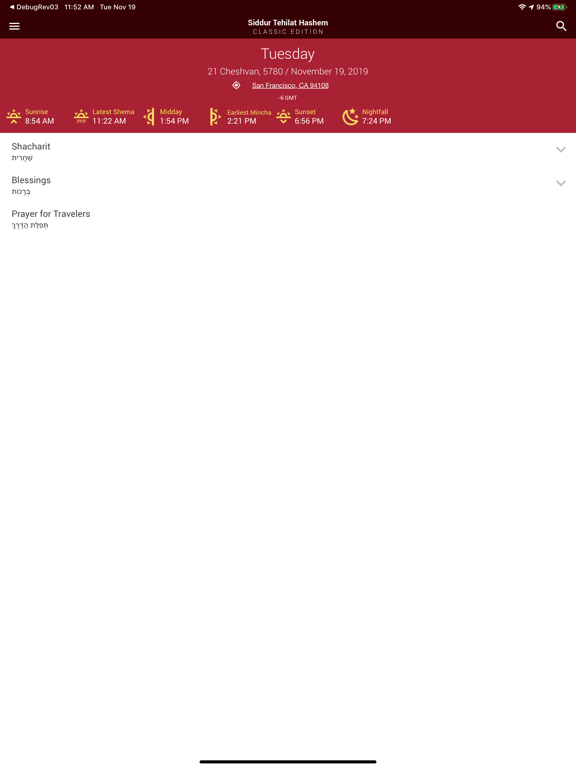This screenshot has height=768, width=576.
Task: Expand the Blessings section chevron
Action: [x=561, y=183]
